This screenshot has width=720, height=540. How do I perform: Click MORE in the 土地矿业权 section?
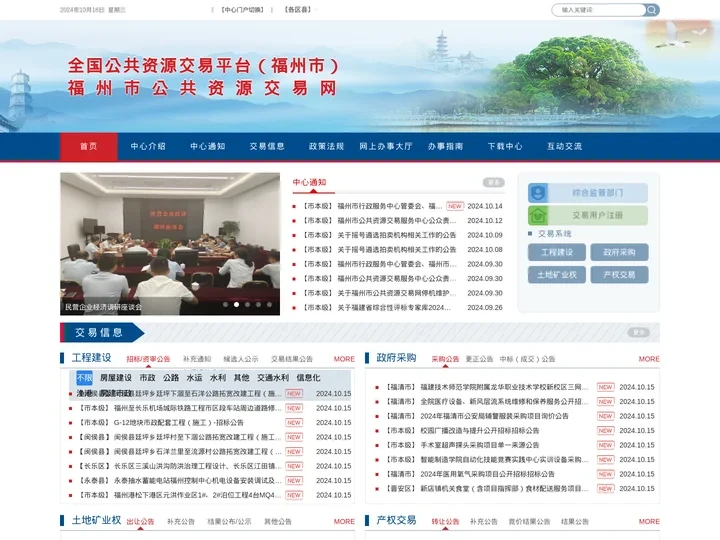coord(344,522)
